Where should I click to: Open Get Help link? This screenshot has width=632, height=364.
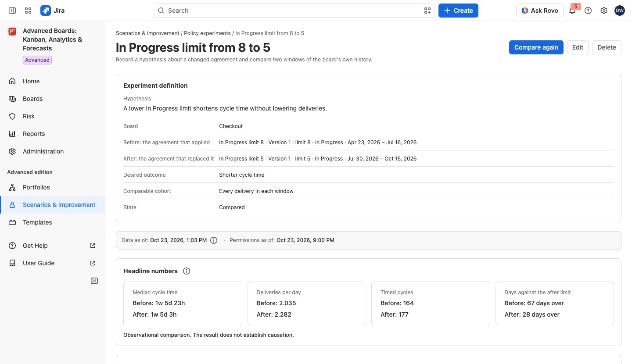(53, 246)
